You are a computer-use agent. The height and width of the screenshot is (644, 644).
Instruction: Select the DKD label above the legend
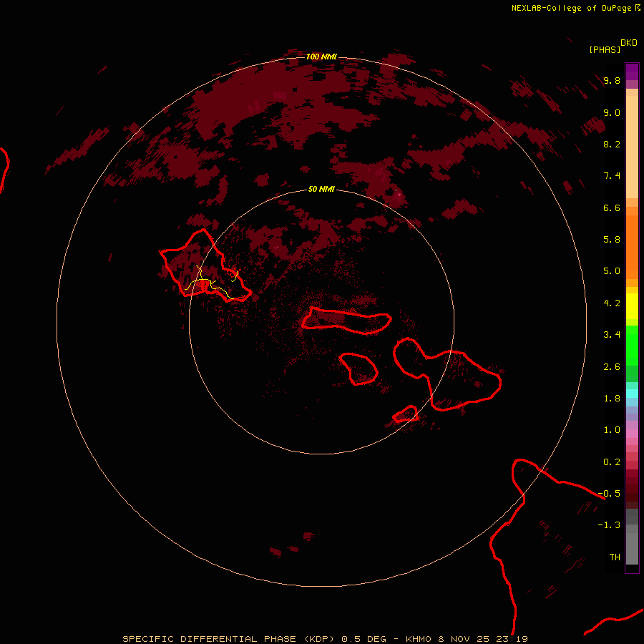(629, 43)
